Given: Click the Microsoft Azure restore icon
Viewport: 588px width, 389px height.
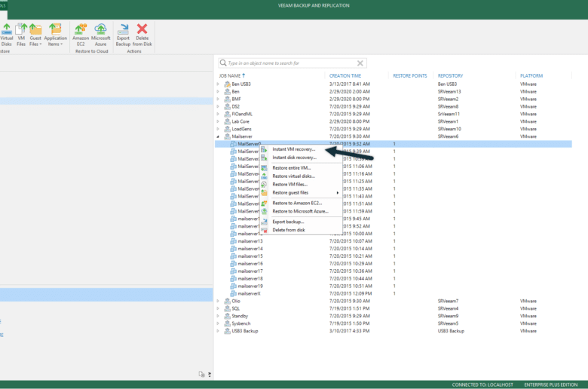Looking at the screenshot, I should click(100, 29).
